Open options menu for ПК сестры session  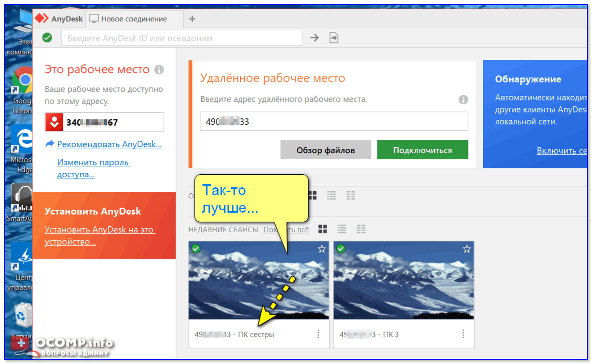pyautogui.click(x=318, y=334)
